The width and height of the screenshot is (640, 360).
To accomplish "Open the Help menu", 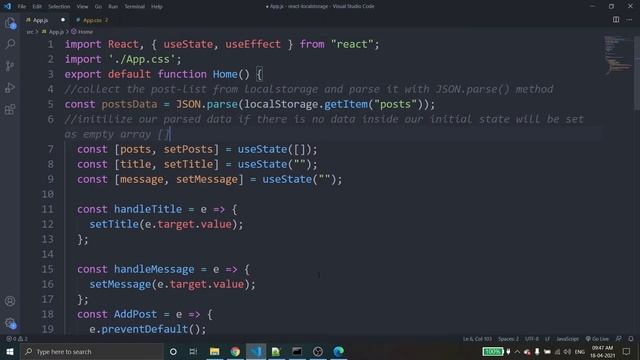I will point(157,7).
